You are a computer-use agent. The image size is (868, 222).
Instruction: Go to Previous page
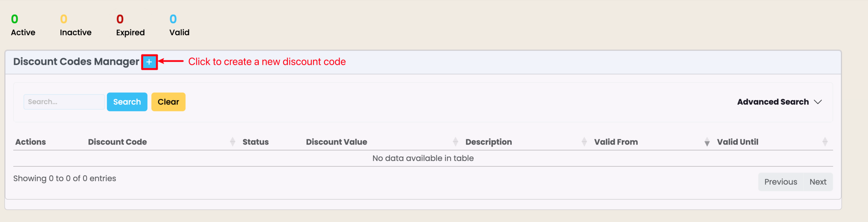(x=781, y=182)
